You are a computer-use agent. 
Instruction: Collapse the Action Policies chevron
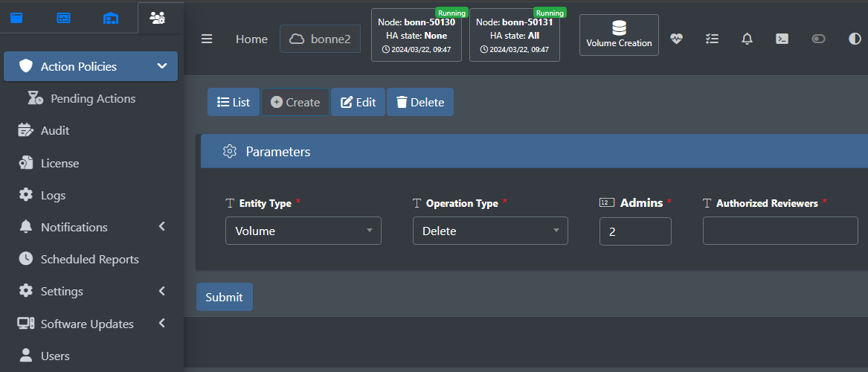pos(161,66)
